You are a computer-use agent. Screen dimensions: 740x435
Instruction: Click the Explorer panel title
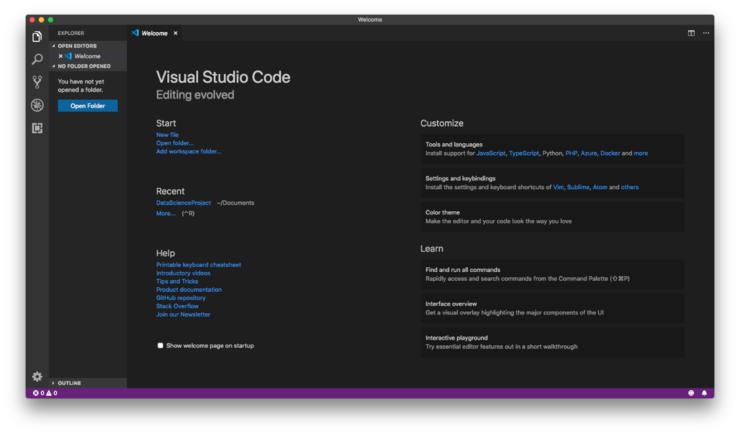coord(71,33)
